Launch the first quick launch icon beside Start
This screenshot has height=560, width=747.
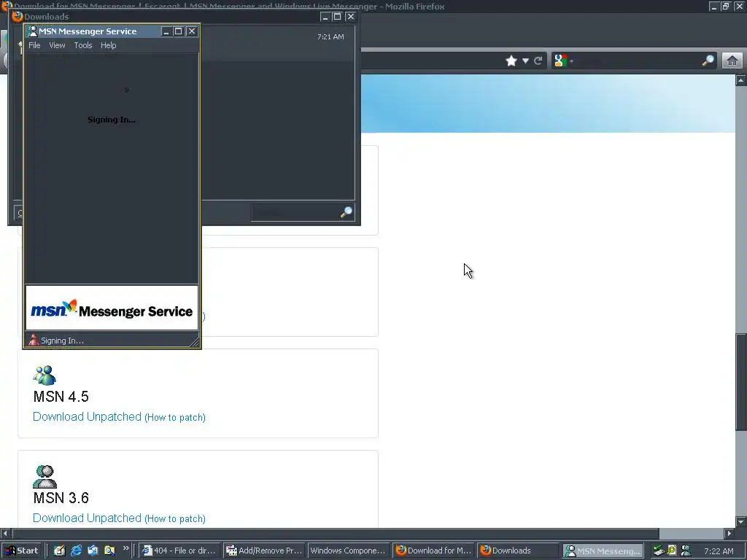pyautogui.click(x=59, y=551)
